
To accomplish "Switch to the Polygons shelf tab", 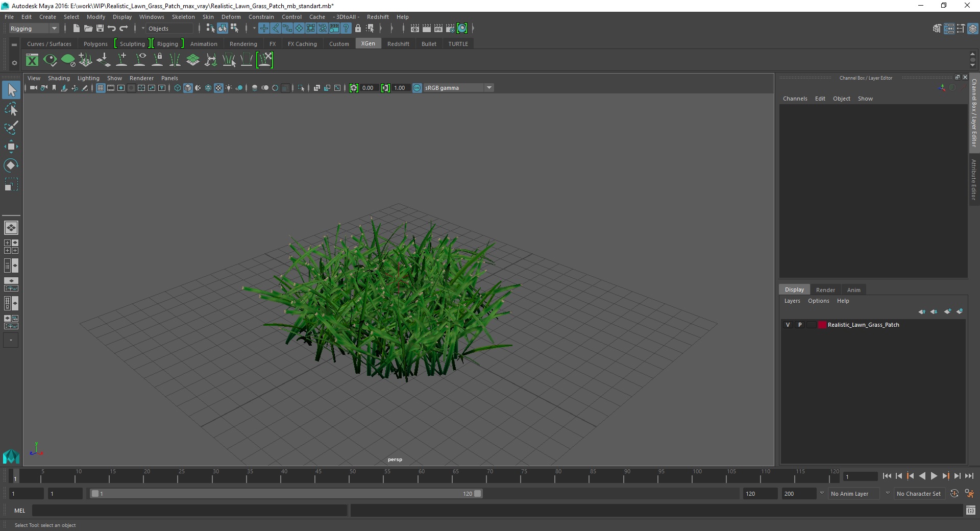I will (95, 44).
